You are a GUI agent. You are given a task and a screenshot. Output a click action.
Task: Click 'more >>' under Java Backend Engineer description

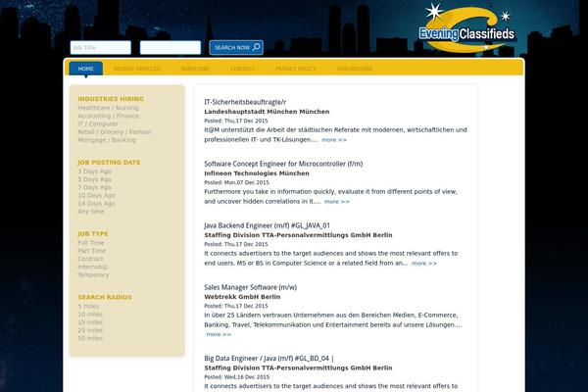coord(424,264)
